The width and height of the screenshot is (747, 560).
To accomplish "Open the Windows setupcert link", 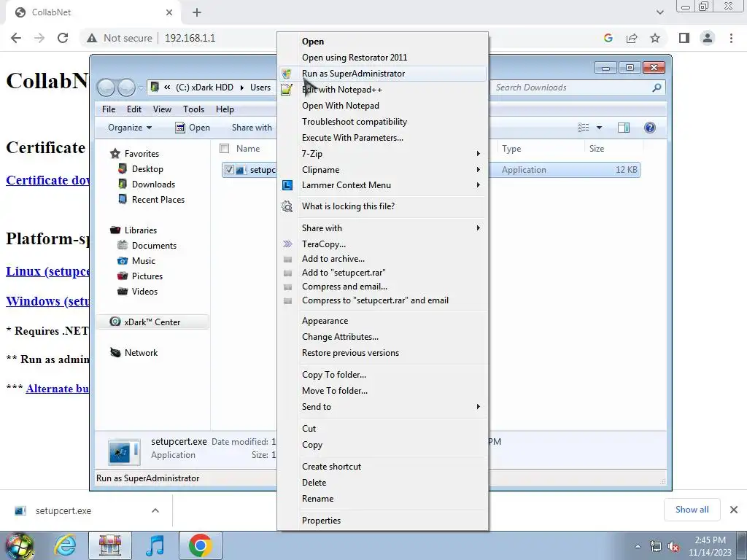I will tap(47, 301).
